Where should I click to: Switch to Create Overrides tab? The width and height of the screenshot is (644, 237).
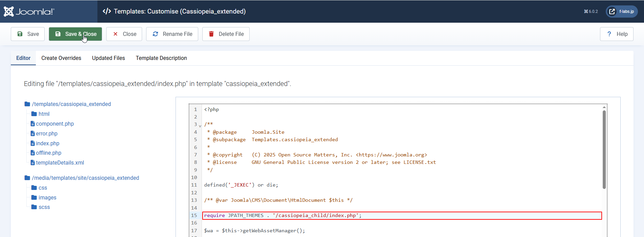point(61,58)
